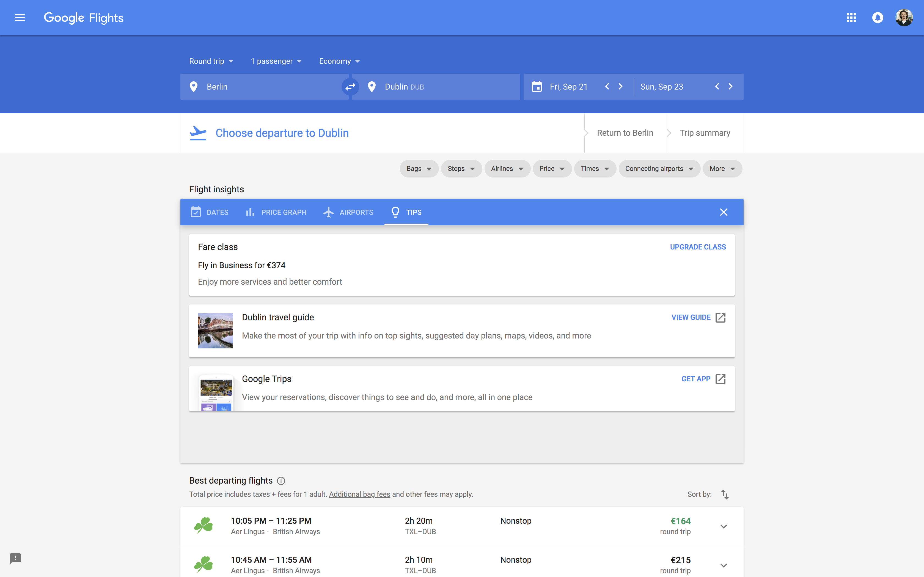Click the Dublin travel guide thumbnail

click(x=215, y=331)
